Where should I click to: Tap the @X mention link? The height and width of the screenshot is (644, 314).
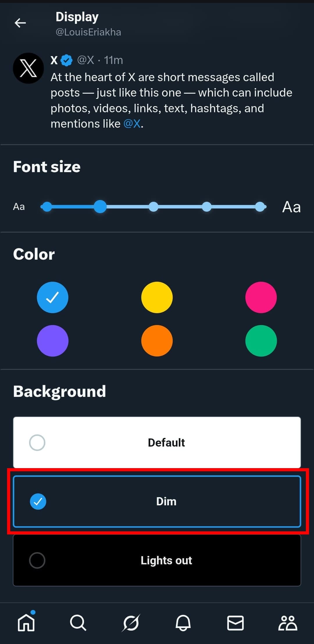[x=132, y=124]
